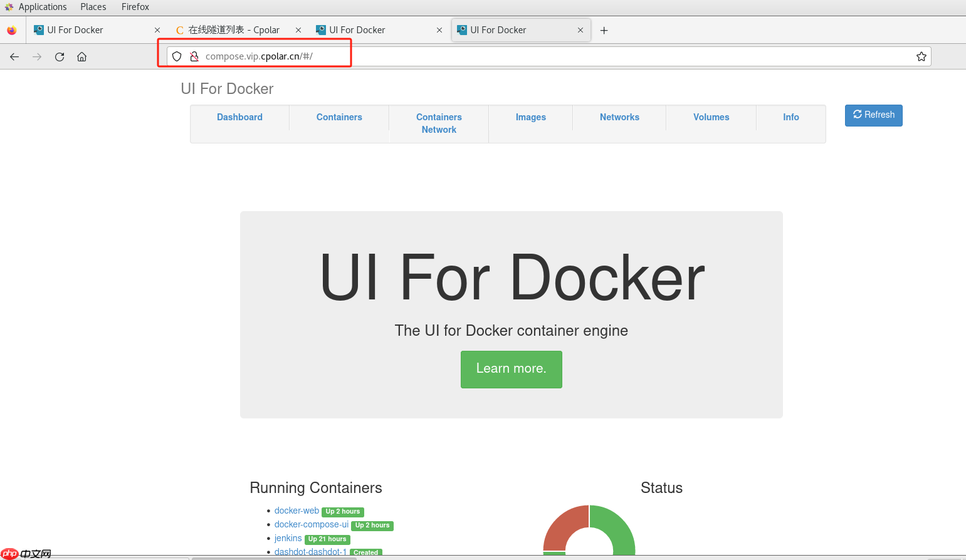Screen dimensions: 966x560
Task: Open the docker-web container link
Action: point(297,511)
